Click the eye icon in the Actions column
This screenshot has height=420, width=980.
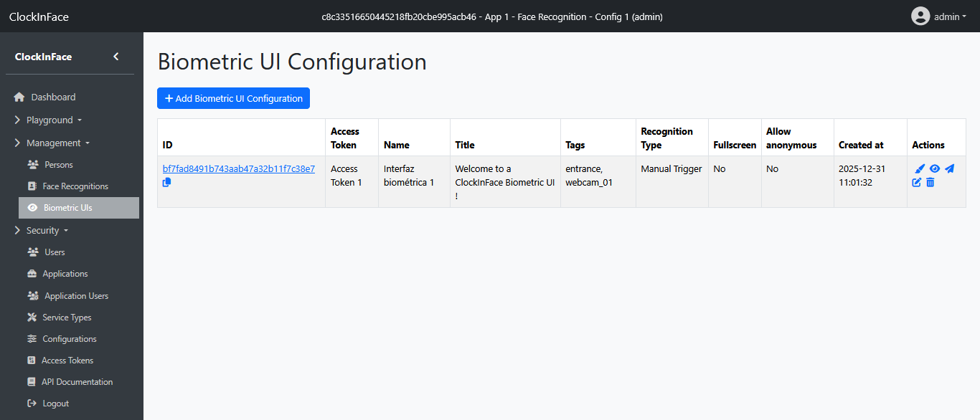click(x=935, y=169)
